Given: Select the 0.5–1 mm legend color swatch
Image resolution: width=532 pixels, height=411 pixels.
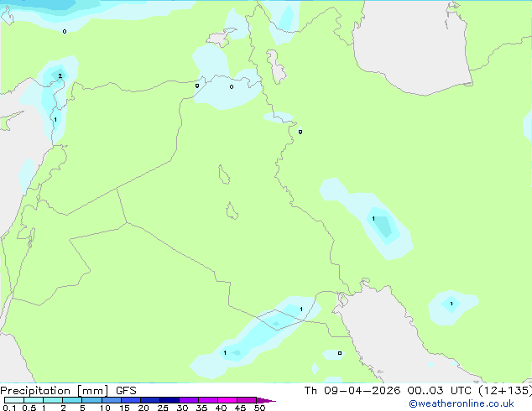Looking at the screenshot, I should click(34, 400).
